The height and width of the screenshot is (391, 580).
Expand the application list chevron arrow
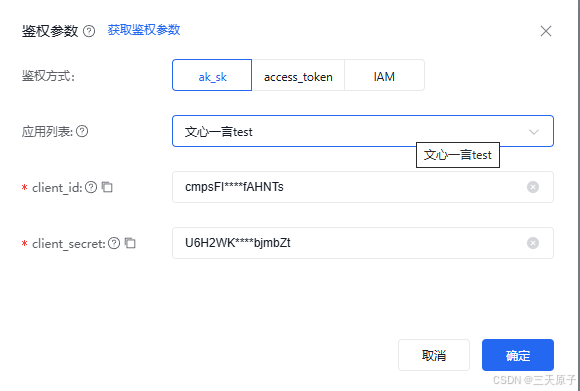(533, 132)
